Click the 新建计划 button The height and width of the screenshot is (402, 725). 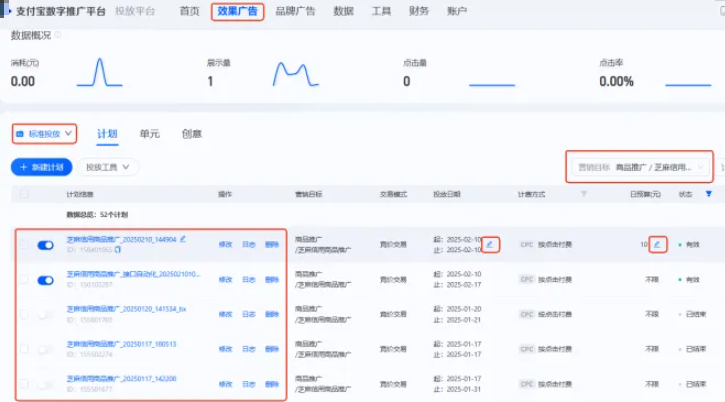point(42,167)
